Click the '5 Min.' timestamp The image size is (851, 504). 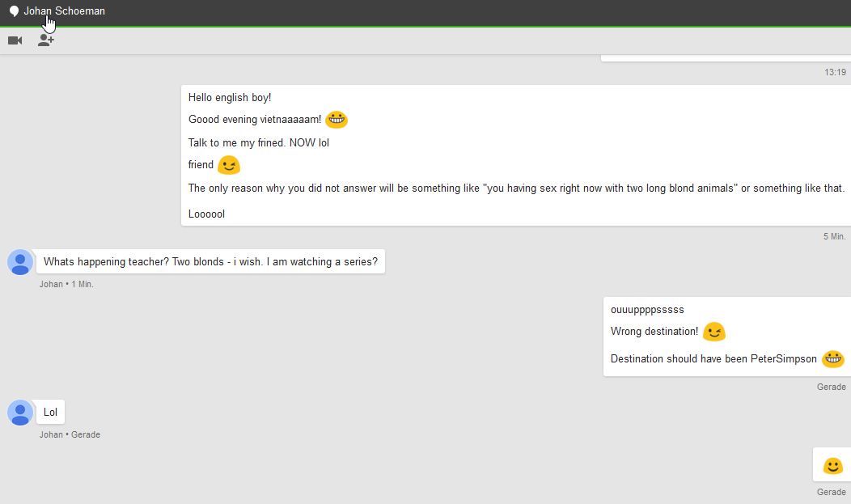point(834,236)
